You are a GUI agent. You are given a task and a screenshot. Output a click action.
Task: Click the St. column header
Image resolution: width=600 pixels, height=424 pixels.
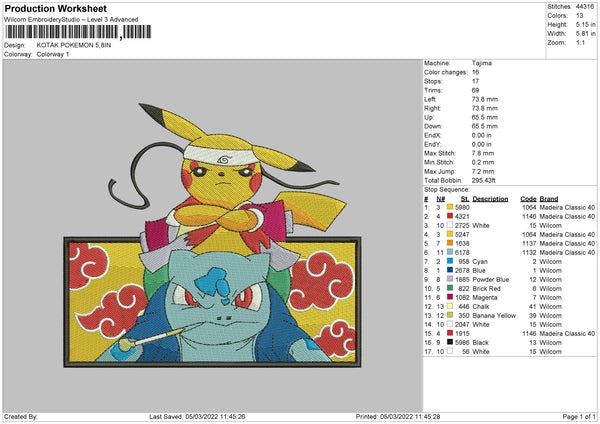[465, 199]
